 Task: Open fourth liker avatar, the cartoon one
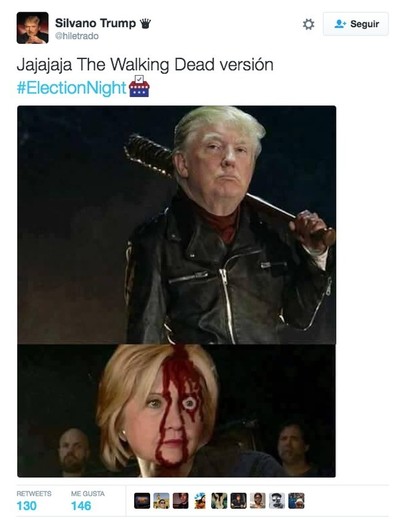coord(200,501)
